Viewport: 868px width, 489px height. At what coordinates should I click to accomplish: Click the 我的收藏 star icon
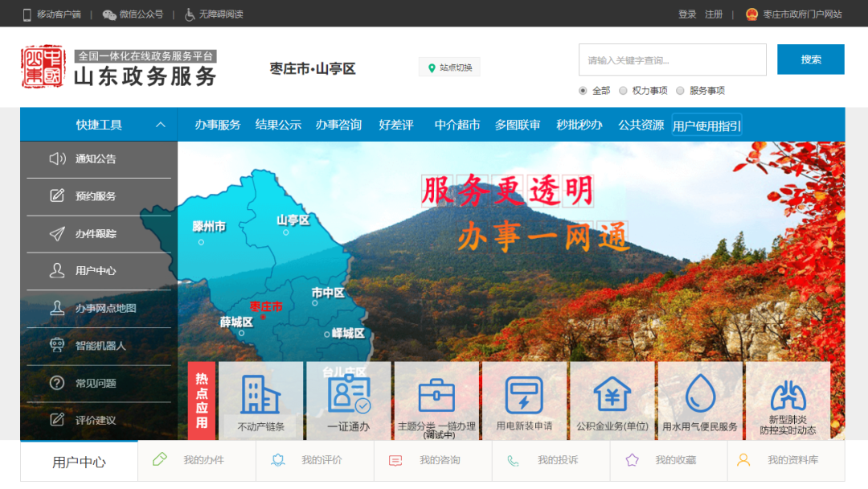click(x=632, y=460)
